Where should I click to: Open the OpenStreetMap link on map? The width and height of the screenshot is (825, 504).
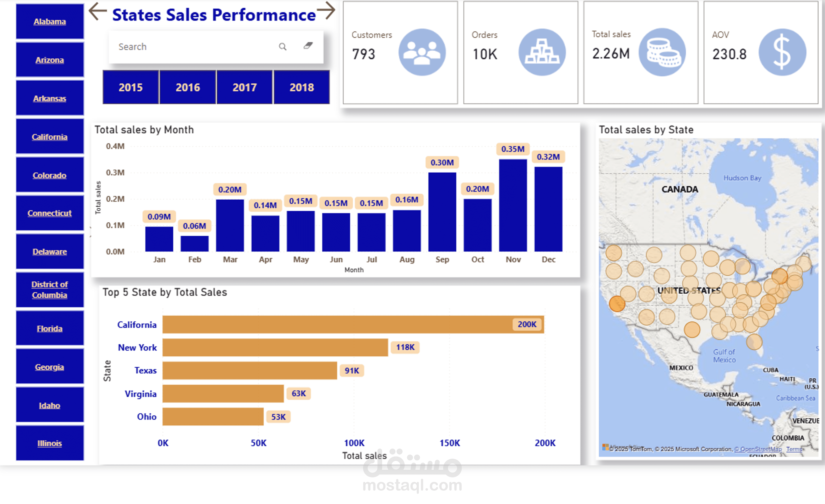(x=758, y=449)
